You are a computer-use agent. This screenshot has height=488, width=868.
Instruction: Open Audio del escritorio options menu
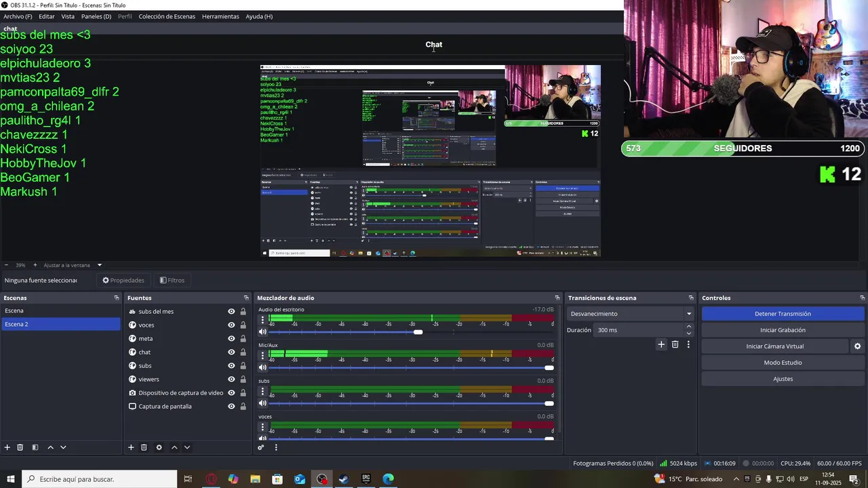[262, 320]
